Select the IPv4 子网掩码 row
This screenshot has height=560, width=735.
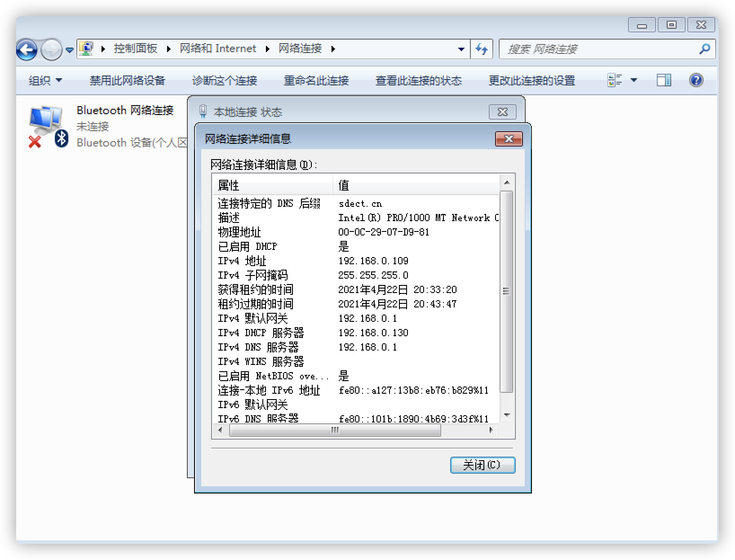tap(356, 276)
